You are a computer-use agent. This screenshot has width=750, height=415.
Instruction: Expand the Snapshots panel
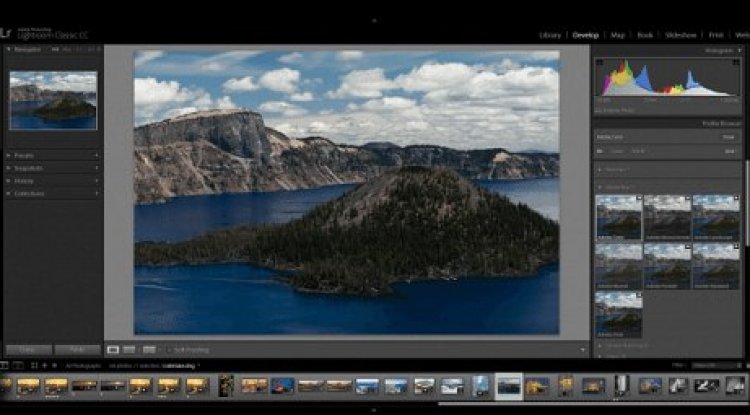coord(9,168)
